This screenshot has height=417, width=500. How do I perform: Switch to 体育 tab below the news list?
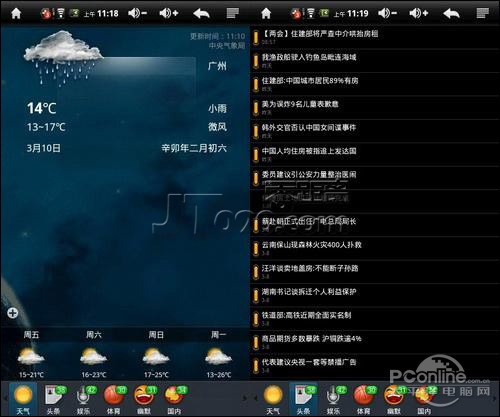[x=363, y=399]
